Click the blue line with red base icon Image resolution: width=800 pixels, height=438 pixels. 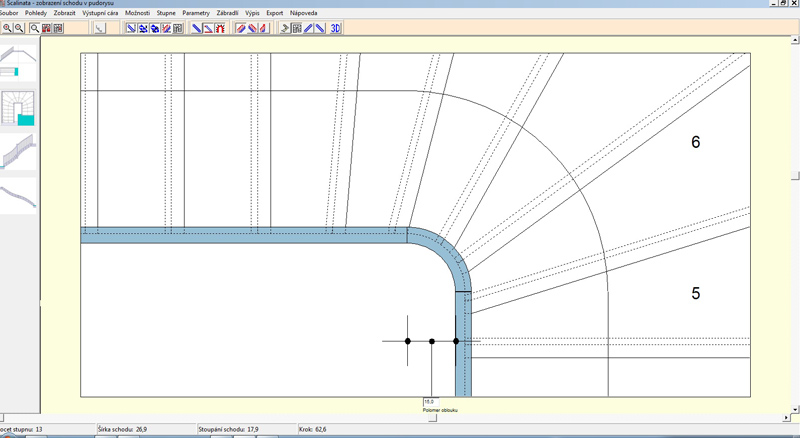click(208, 28)
